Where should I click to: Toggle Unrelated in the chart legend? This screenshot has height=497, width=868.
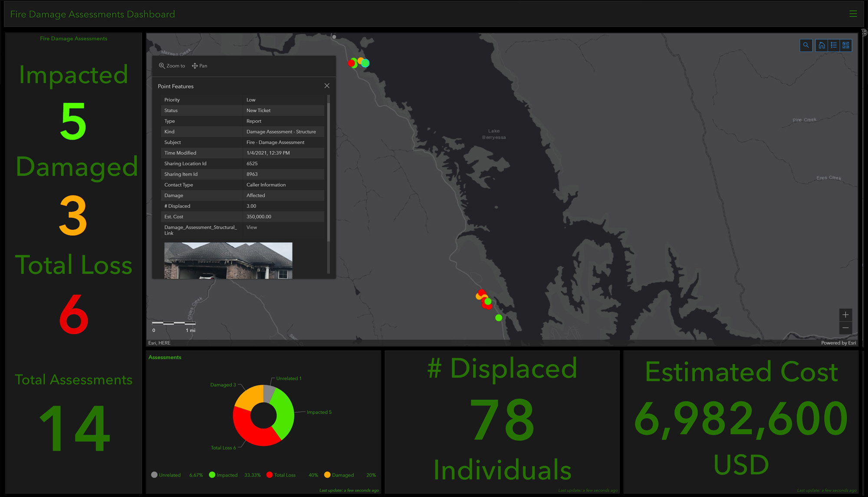(169, 475)
